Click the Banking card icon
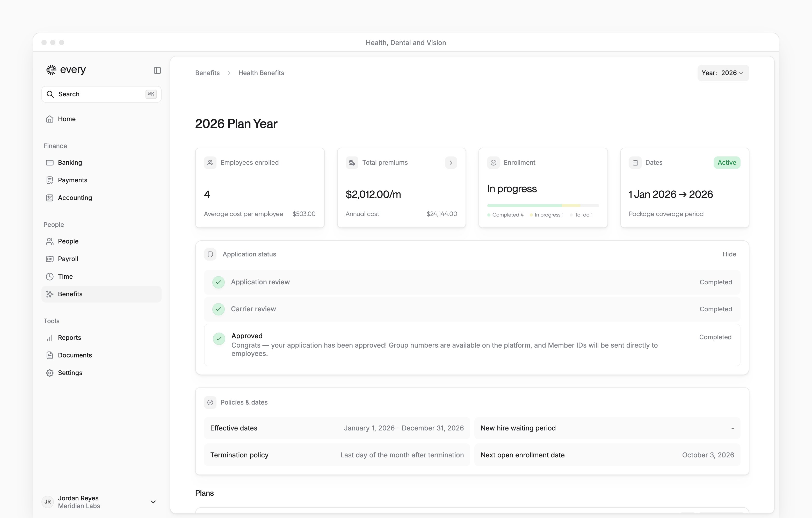812x518 pixels. pyautogui.click(x=49, y=163)
